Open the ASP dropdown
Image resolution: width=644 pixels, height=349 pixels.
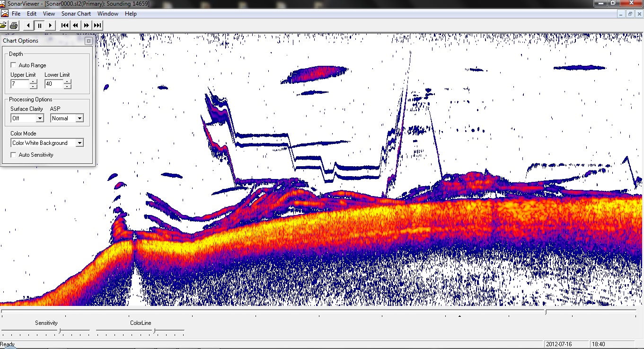click(x=79, y=118)
